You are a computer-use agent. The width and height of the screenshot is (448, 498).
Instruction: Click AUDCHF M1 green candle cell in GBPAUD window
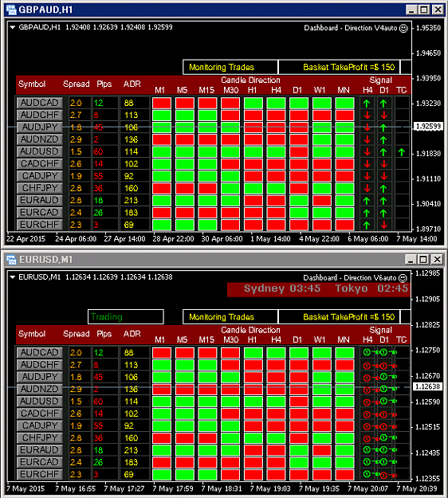(162, 116)
